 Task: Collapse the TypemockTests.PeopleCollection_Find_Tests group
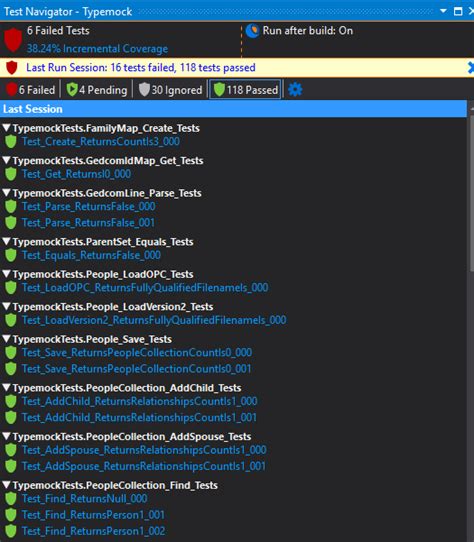pos(6,485)
